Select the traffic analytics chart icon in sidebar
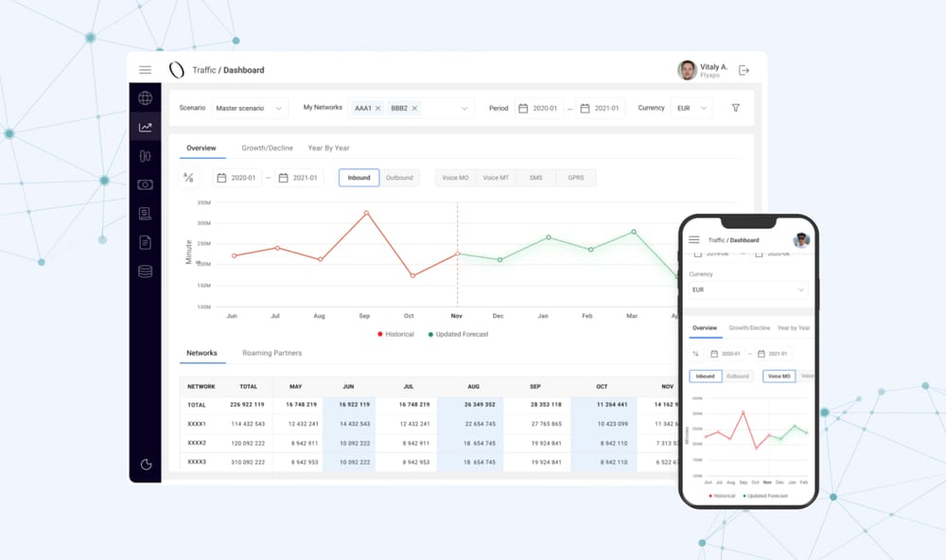Viewport: 946px width, 560px height. click(x=145, y=126)
